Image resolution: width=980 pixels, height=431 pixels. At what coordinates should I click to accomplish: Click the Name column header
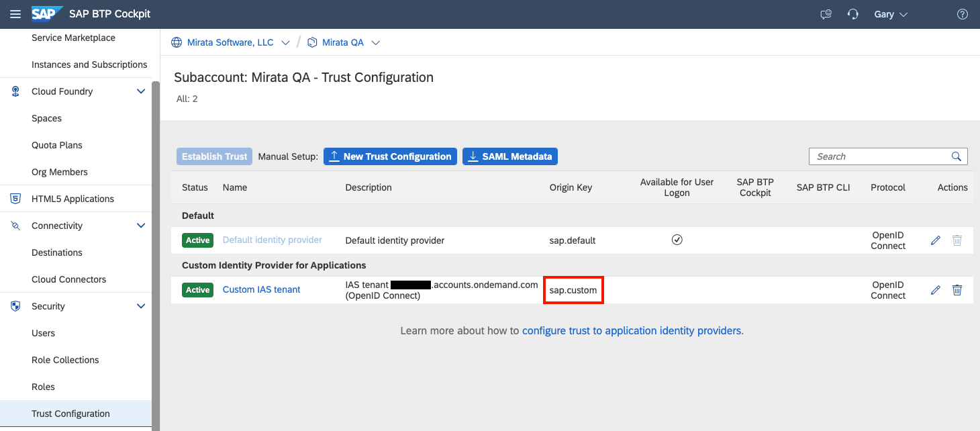235,187
